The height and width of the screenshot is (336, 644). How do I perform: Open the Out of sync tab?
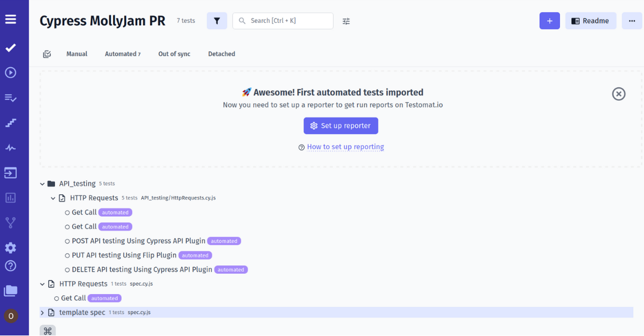coord(174,54)
